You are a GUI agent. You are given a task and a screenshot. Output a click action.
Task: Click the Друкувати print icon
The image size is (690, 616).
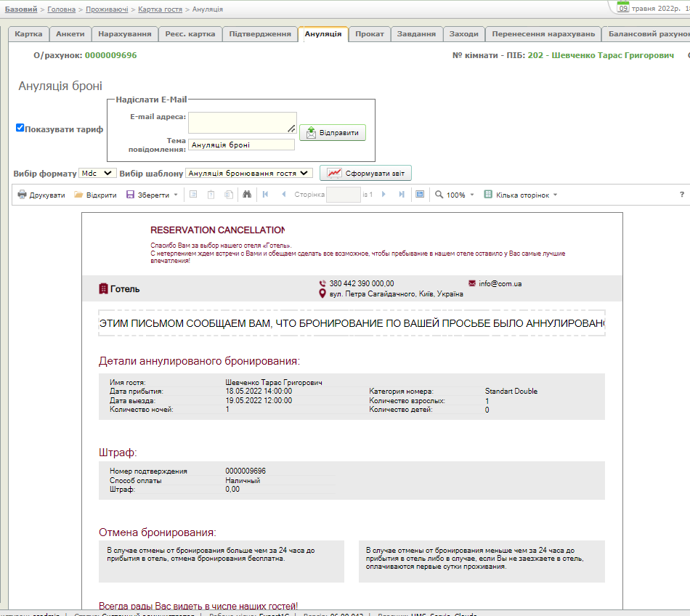click(23, 195)
